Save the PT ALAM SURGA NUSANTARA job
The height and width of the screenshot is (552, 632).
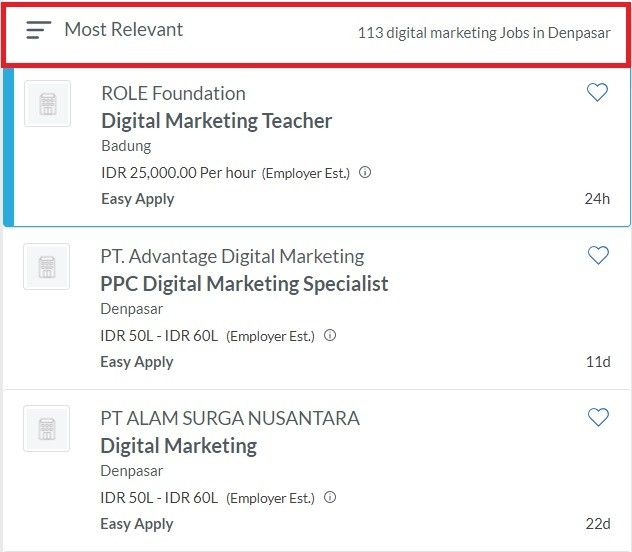tap(598, 417)
